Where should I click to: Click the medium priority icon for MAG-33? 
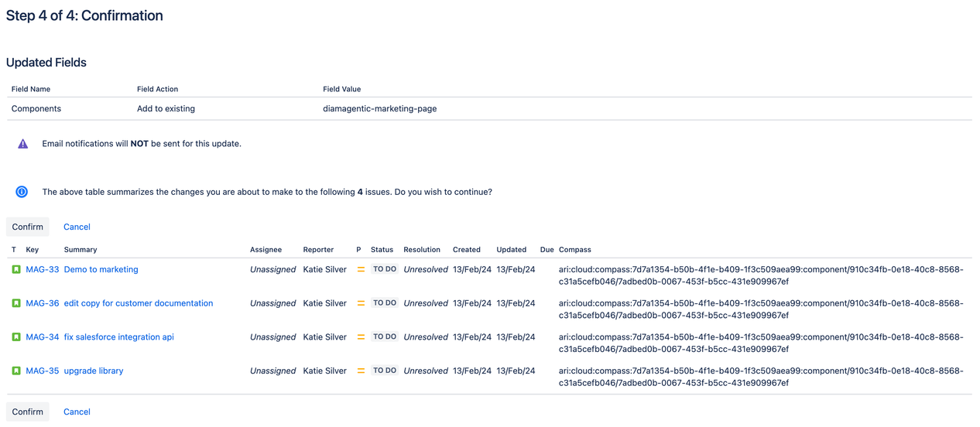[361, 269]
